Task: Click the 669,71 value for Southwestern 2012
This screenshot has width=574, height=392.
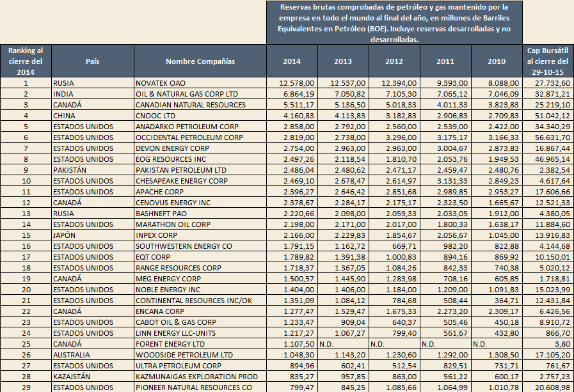Action: coord(394,246)
